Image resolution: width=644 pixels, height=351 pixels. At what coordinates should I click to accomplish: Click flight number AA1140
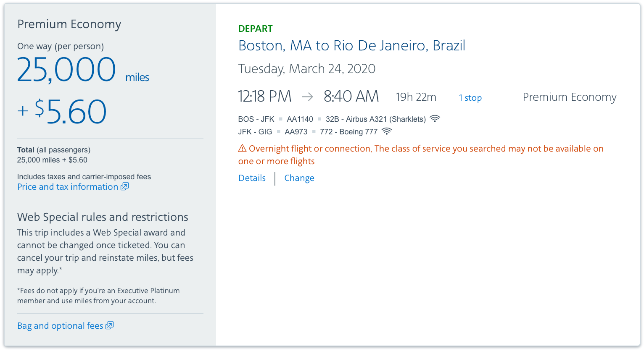[300, 119]
